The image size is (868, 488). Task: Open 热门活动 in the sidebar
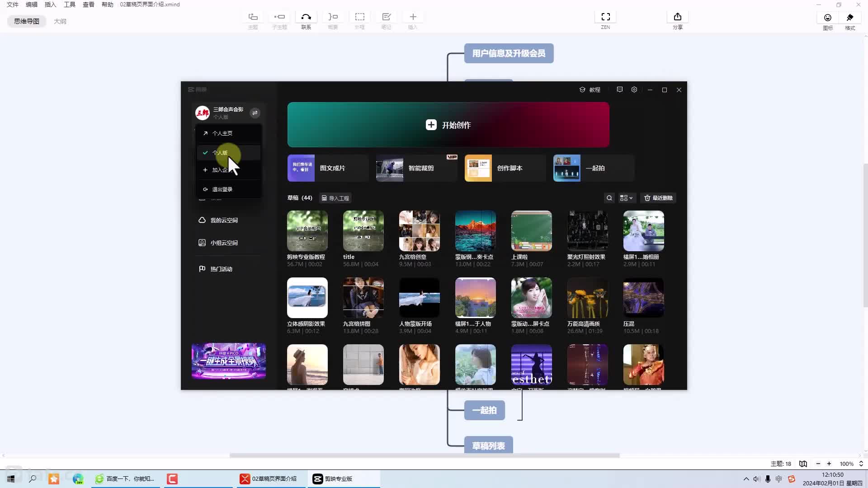[216, 269]
